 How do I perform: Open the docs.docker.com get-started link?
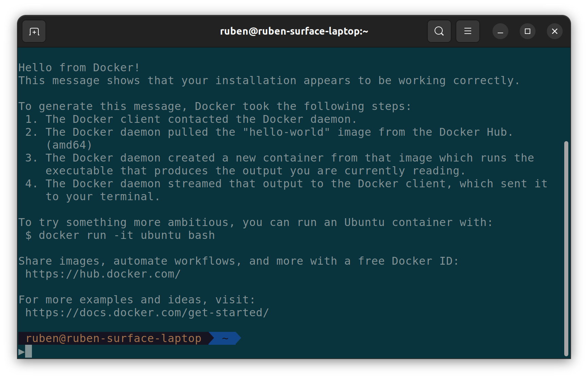point(147,313)
